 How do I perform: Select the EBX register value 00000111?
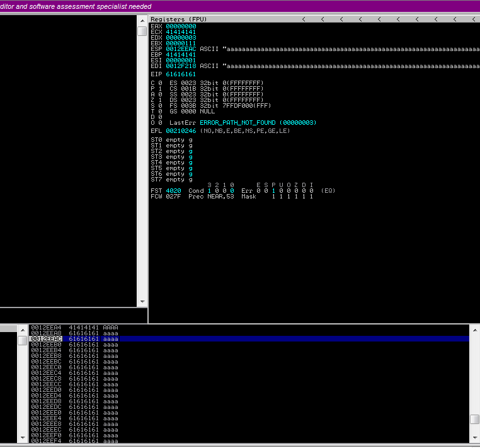[181, 43]
